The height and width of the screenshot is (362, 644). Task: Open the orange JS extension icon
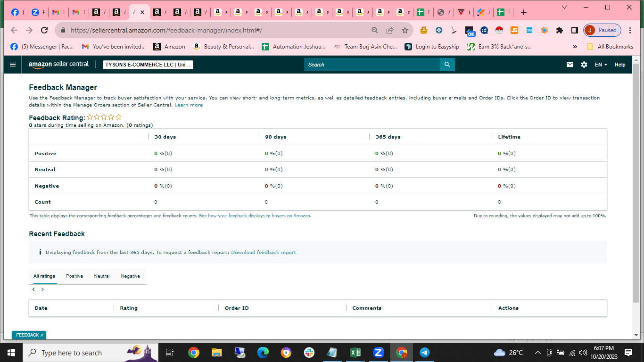[x=514, y=30]
